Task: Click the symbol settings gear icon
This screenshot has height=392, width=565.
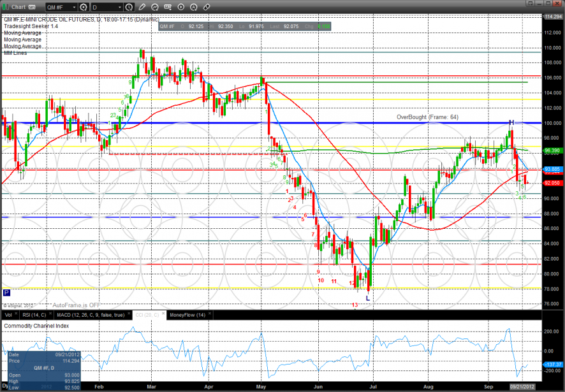Action: 84,7
